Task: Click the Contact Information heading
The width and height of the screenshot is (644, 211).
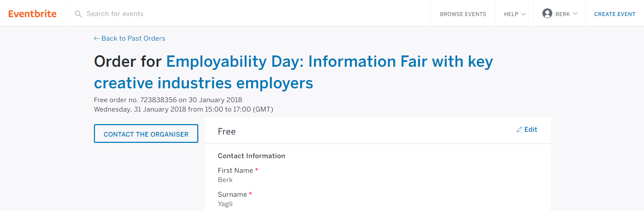Action: 251,156
